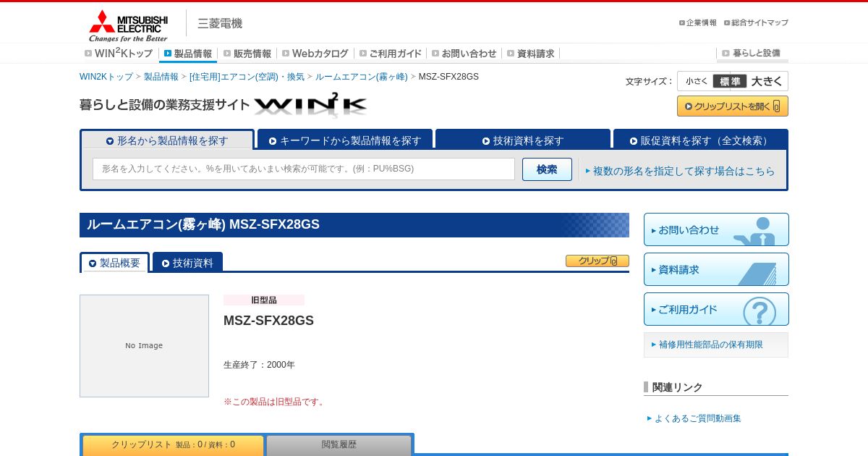868x456 pixels.
Task: Select 販売情報 in navigation bar
Action: 247,54
